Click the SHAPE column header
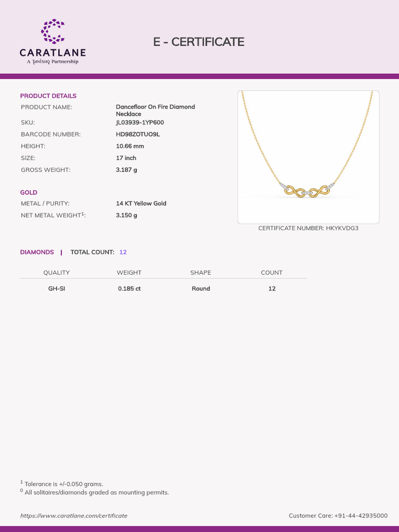399x532 pixels. (x=201, y=272)
